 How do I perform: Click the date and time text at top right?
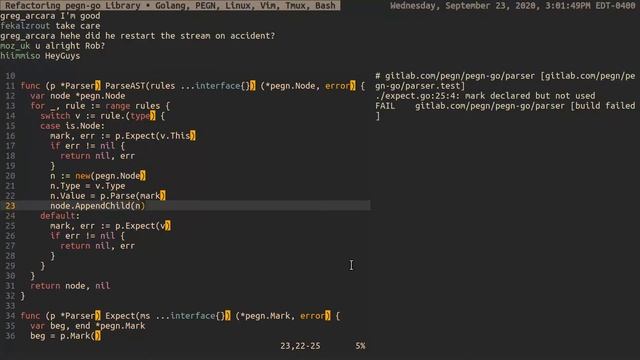513,5
